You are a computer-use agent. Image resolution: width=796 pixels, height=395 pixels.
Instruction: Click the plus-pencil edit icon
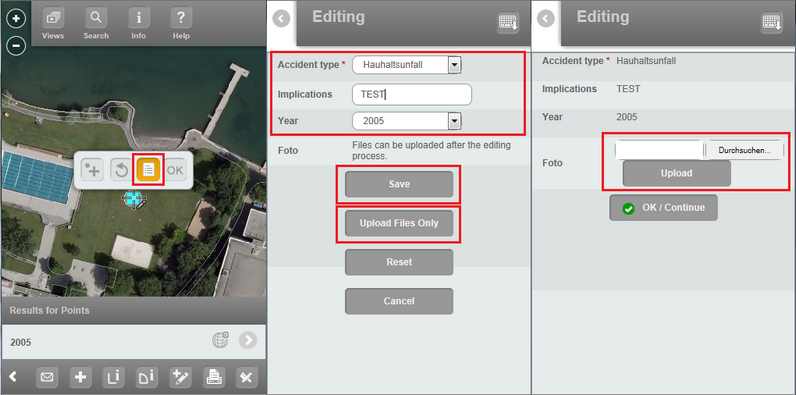pos(180,377)
